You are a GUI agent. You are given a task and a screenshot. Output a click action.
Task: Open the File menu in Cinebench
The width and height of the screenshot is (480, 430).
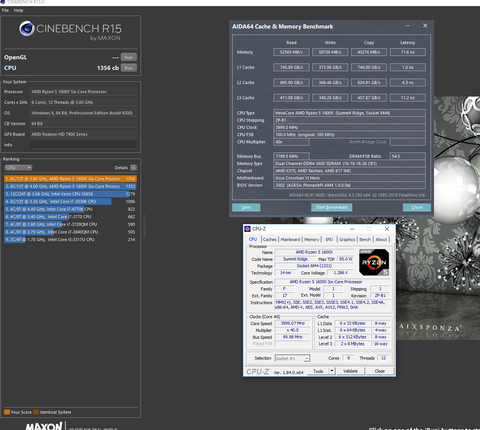pos(5,10)
